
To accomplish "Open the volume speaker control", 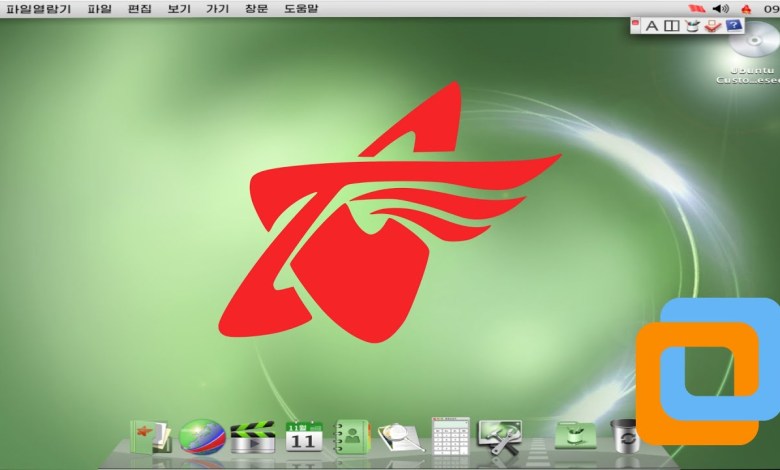I will (720, 8).
